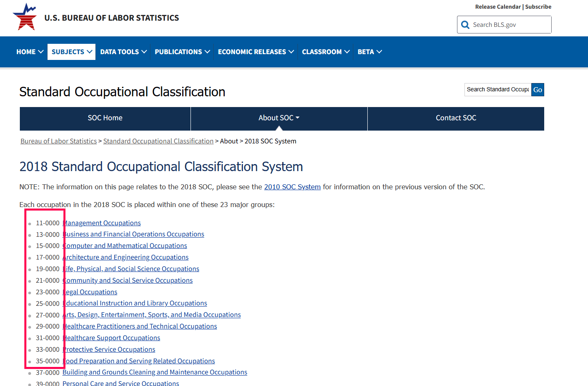Open ECONOMIC RELEASES dropdown

click(256, 52)
